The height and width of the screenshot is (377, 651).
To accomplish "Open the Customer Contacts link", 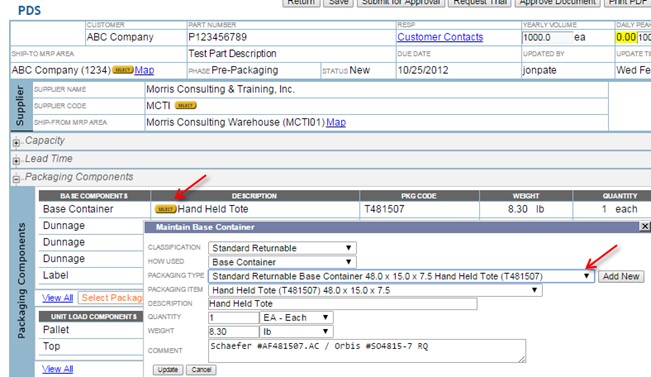I will point(440,37).
